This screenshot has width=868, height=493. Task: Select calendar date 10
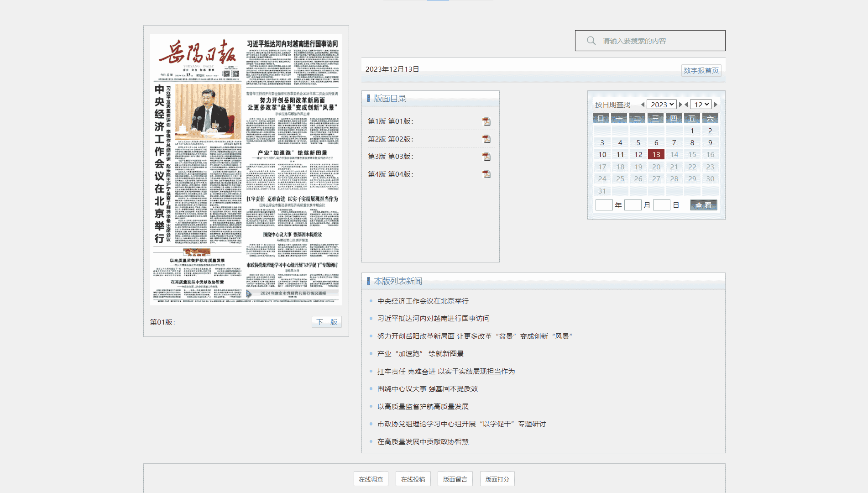pos(602,155)
